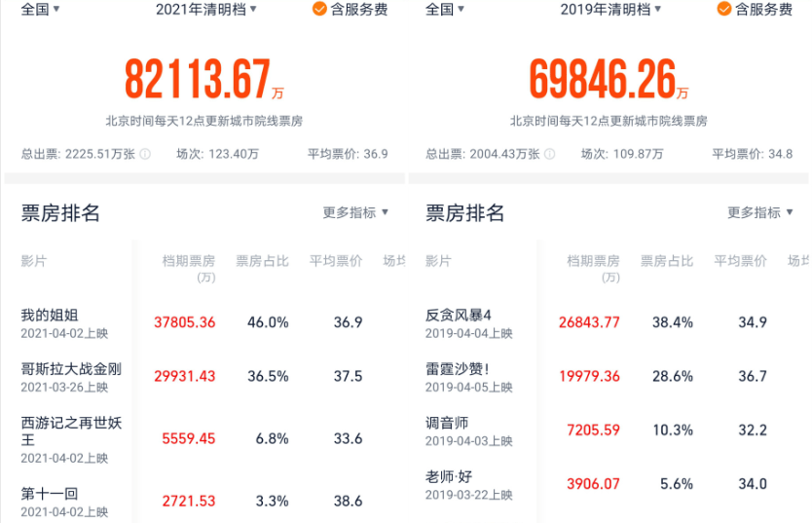Expand the 2019年清明档 period selector
The height and width of the screenshot is (523, 812).
coord(610,9)
